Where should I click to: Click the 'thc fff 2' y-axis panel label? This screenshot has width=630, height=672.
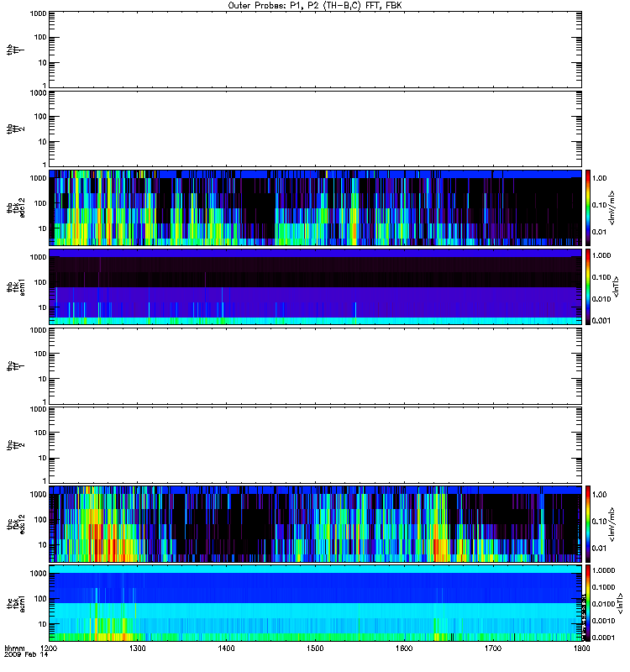click(15, 445)
